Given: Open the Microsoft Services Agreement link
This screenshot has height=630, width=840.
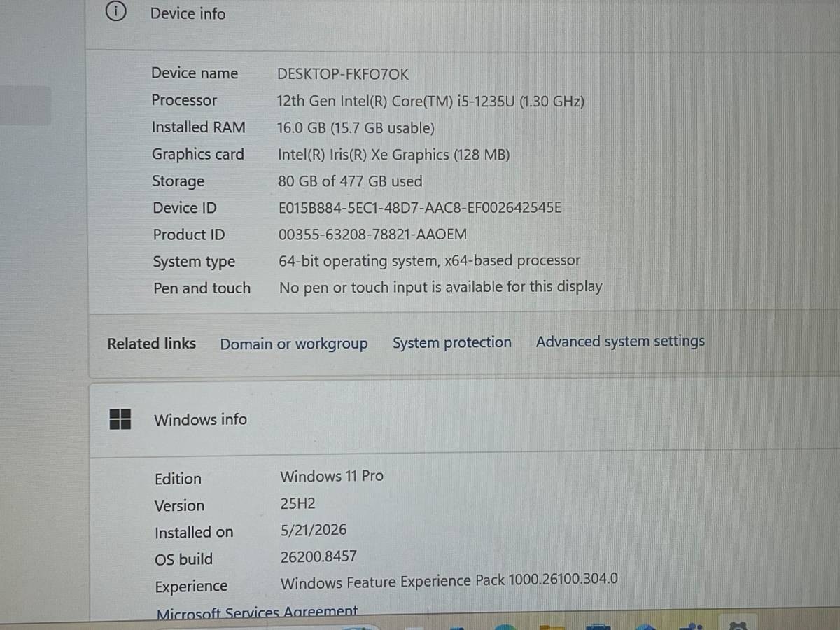Looking at the screenshot, I should coord(257,612).
